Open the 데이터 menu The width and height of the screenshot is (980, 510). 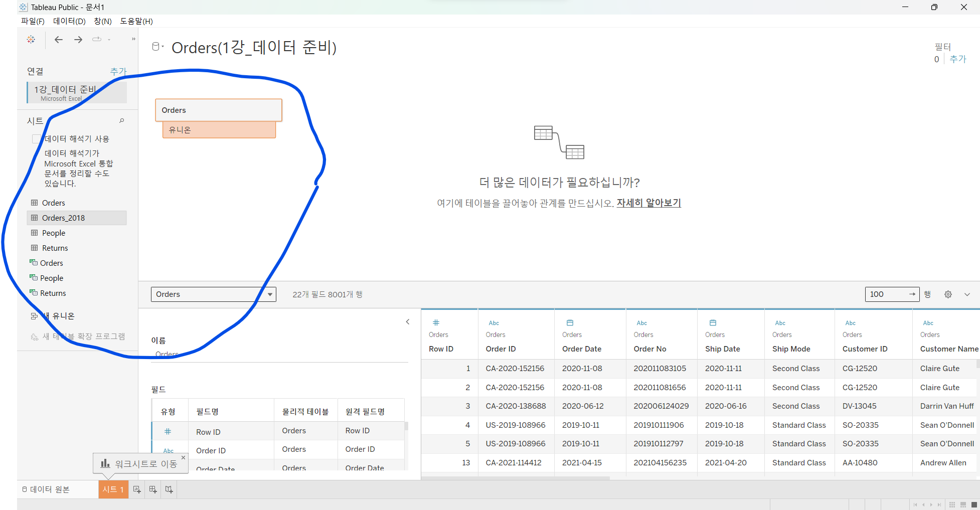click(x=69, y=21)
